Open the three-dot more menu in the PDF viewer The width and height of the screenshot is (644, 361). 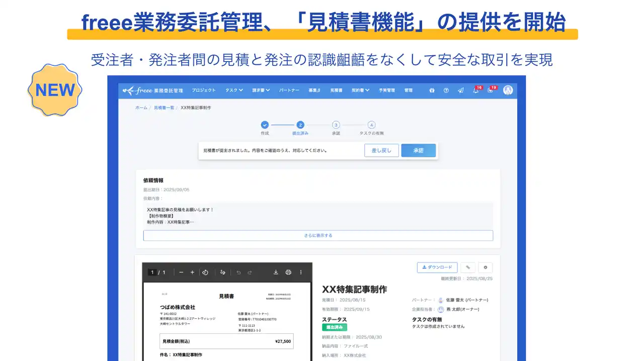pyautogui.click(x=301, y=272)
